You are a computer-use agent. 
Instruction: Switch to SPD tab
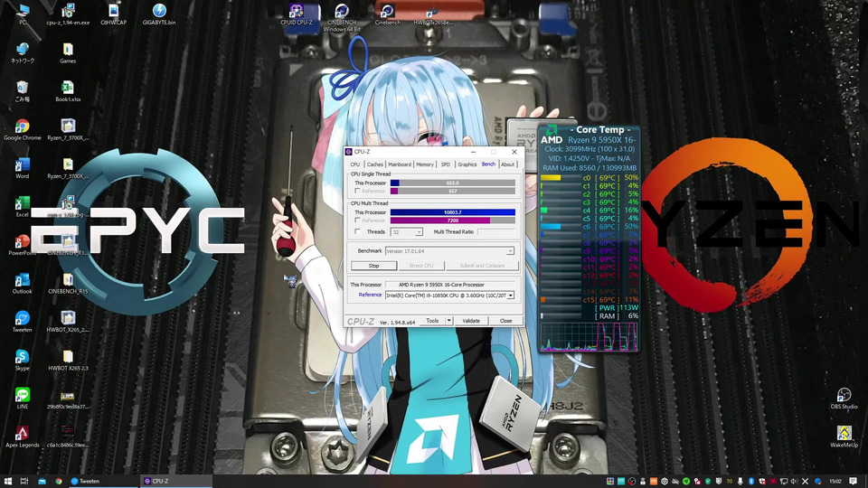[446, 164]
